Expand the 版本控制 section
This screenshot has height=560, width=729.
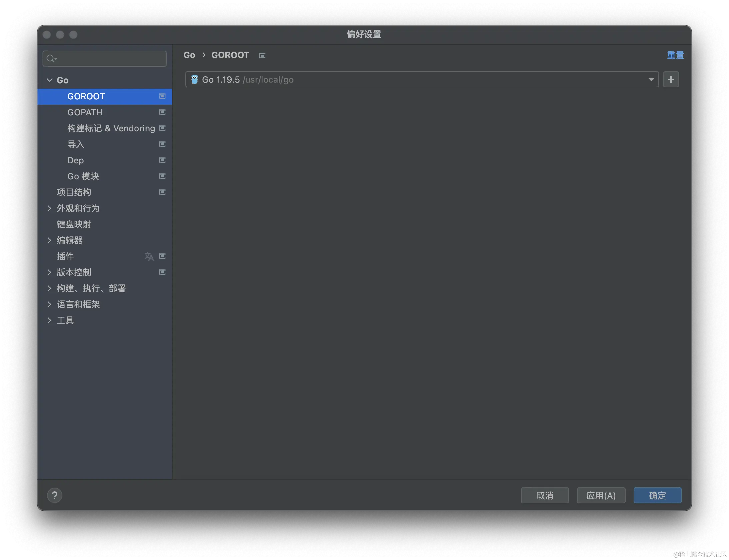50,272
